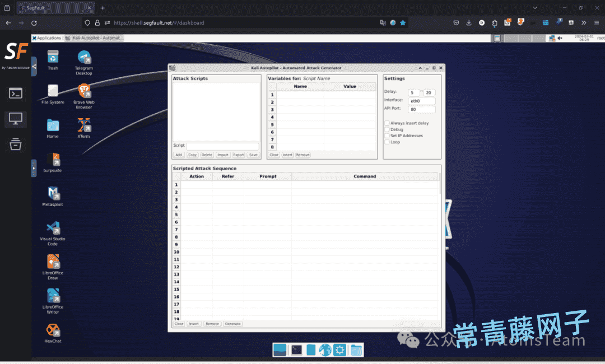
Task: Open settings gear in the bottom dock
Action: (339, 350)
